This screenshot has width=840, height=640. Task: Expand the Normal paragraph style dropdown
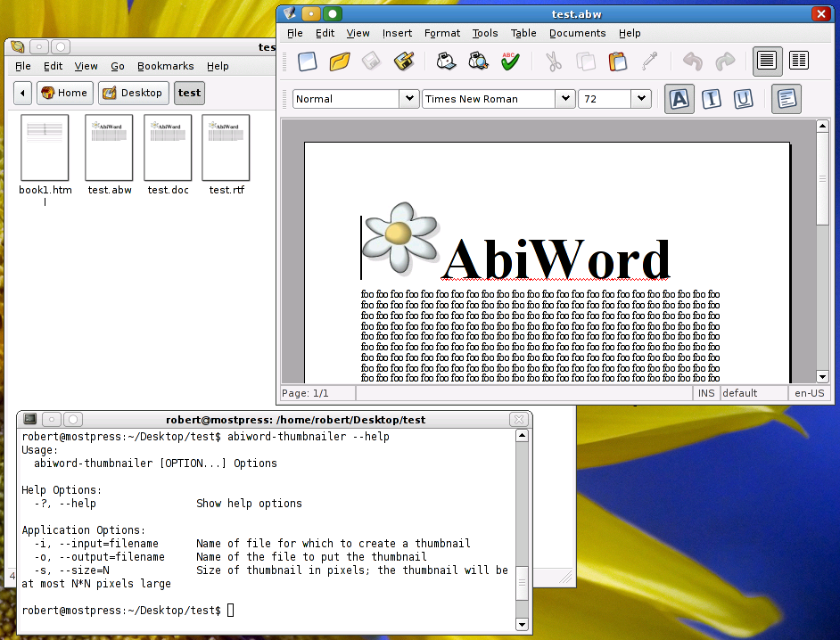tap(409, 99)
